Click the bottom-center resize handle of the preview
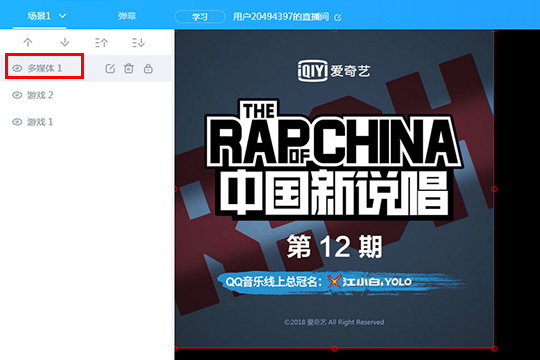 (334, 348)
